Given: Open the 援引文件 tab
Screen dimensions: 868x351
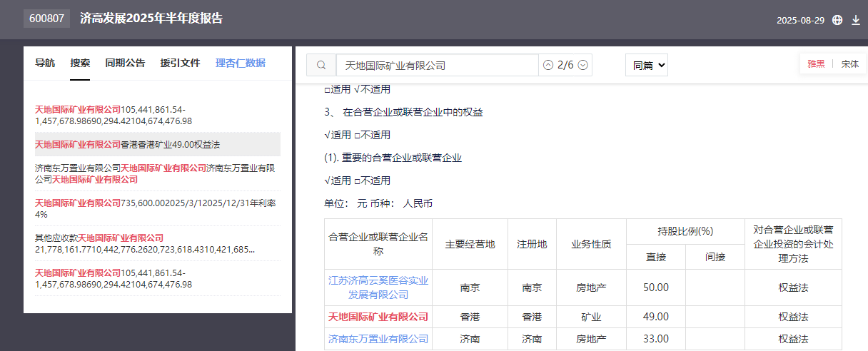Looking at the screenshot, I should pos(180,63).
